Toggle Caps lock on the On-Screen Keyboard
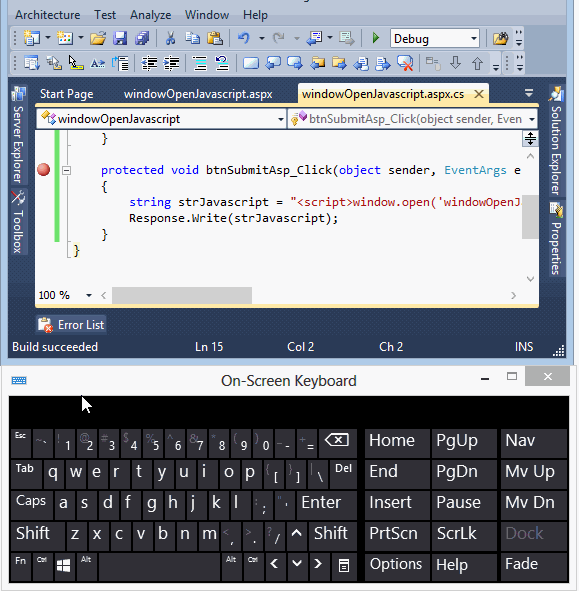579x591 pixels. click(x=31, y=505)
